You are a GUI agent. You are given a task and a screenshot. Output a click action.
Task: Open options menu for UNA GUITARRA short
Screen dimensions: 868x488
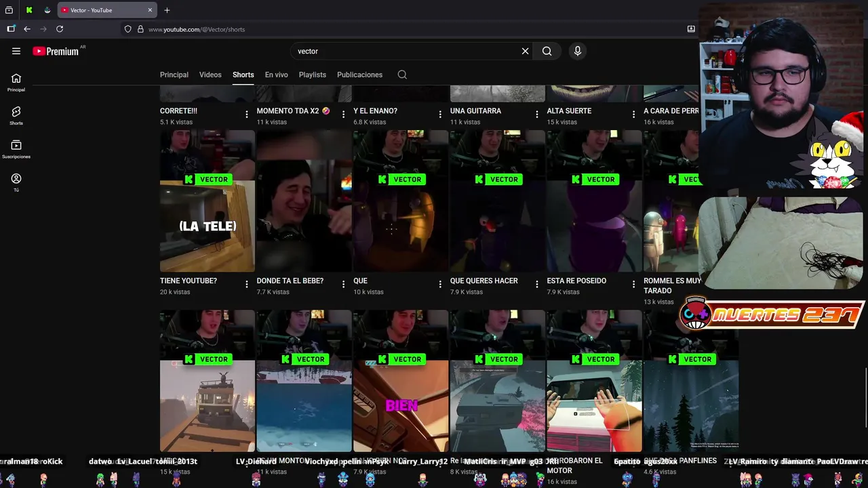pyautogui.click(x=537, y=115)
